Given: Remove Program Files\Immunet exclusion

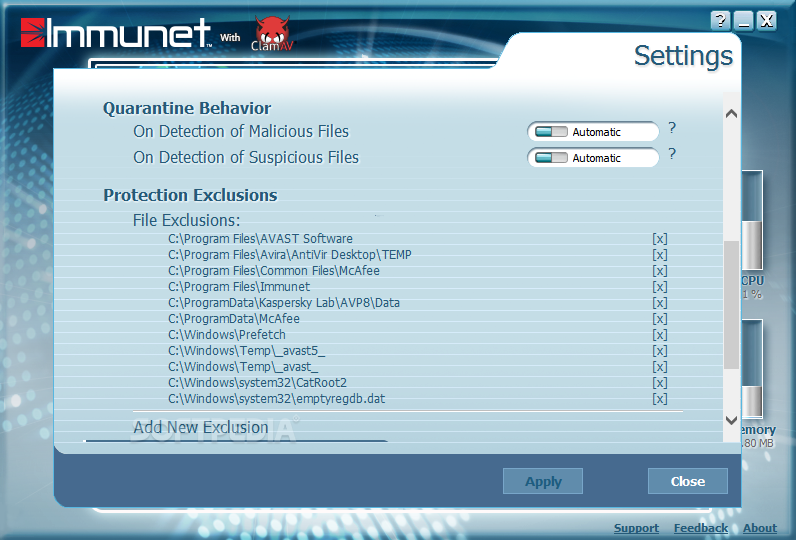Looking at the screenshot, I should point(659,287).
